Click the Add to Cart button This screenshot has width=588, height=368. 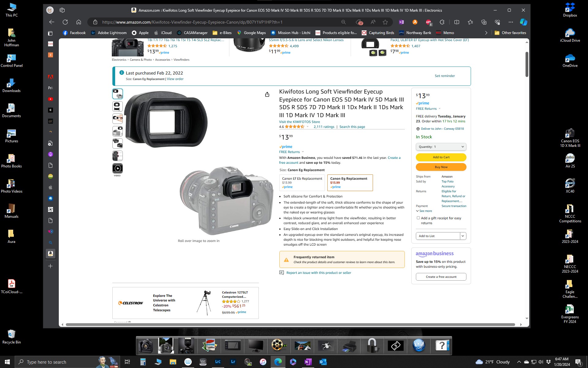click(441, 157)
